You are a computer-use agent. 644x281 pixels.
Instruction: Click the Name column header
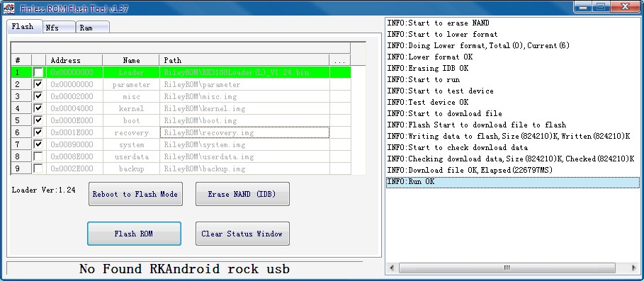coord(131,60)
